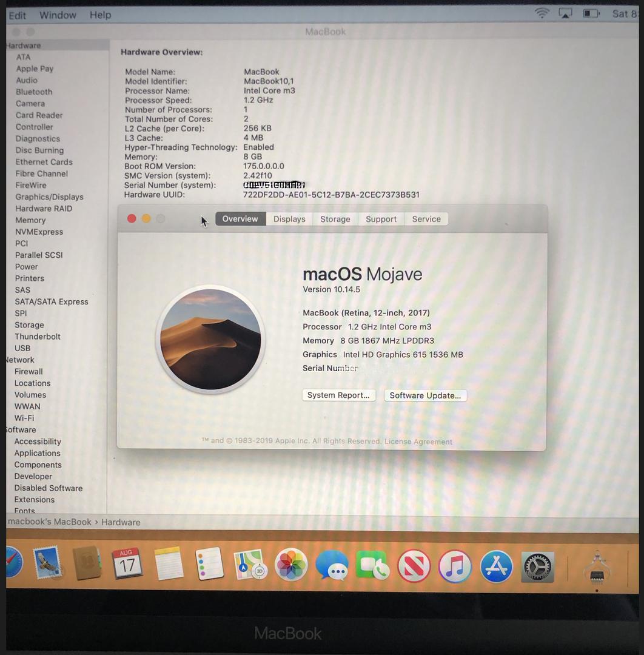Click the Software Update button

[425, 395]
